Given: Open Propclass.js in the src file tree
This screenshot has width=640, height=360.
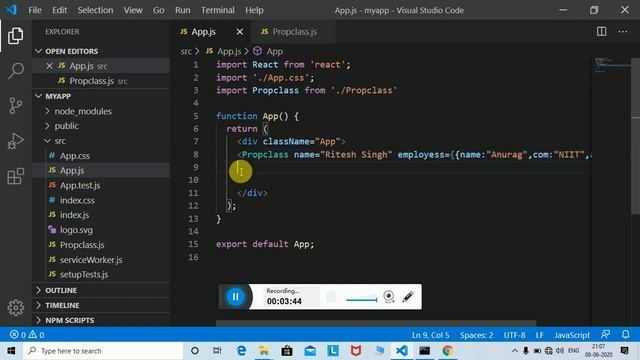Looking at the screenshot, I should pos(82,244).
